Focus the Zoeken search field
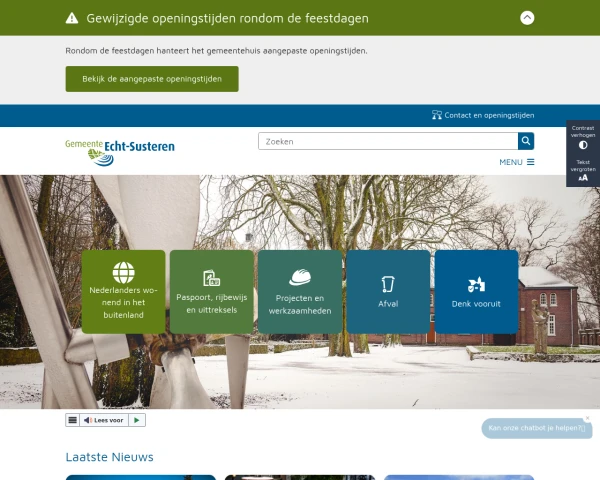Viewport: 600px width, 480px height. [388, 141]
